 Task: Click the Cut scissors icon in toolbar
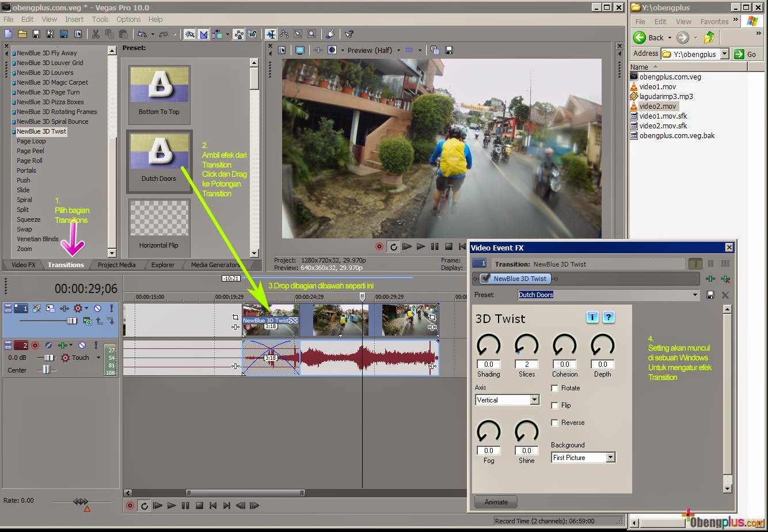pyautogui.click(x=96, y=35)
